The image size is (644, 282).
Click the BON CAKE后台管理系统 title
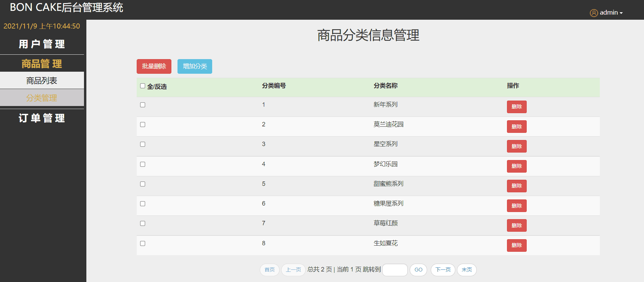pos(67,7)
